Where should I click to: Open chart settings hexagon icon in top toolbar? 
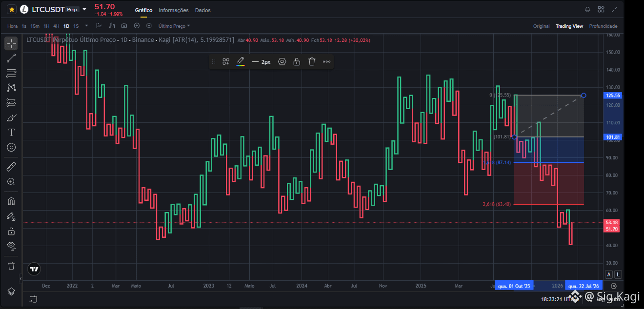coord(149,26)
